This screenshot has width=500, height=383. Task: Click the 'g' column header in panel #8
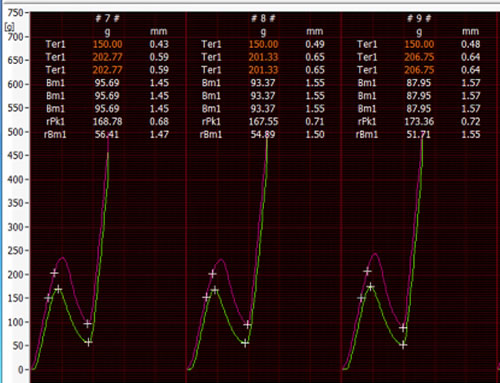pos(263,32)
